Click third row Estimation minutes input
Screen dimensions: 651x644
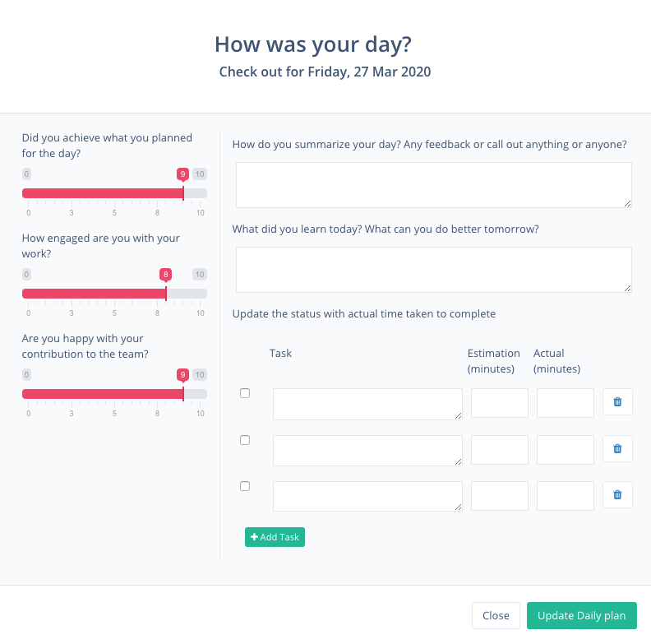(499, 496)
